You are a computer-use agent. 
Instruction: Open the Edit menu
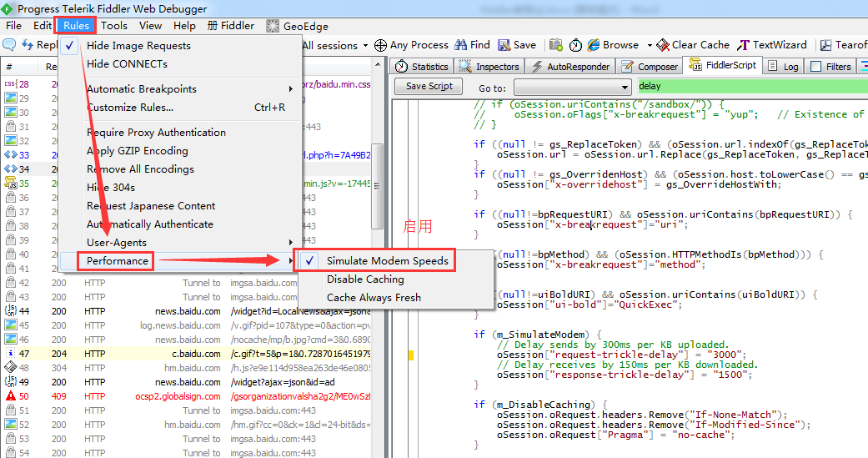[42, 26]
